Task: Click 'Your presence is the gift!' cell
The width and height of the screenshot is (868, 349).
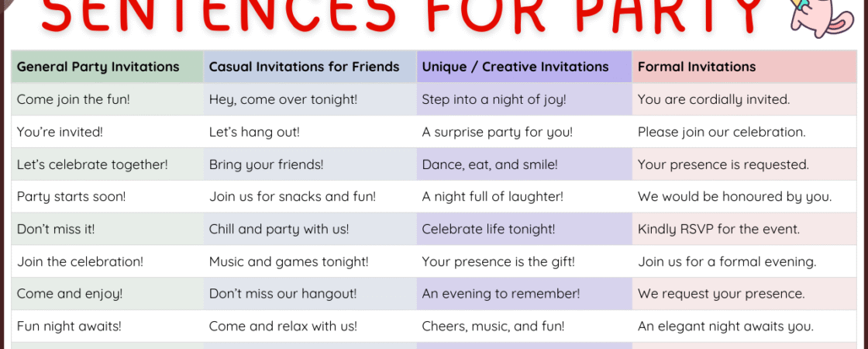Action: [x=498, y=262]
